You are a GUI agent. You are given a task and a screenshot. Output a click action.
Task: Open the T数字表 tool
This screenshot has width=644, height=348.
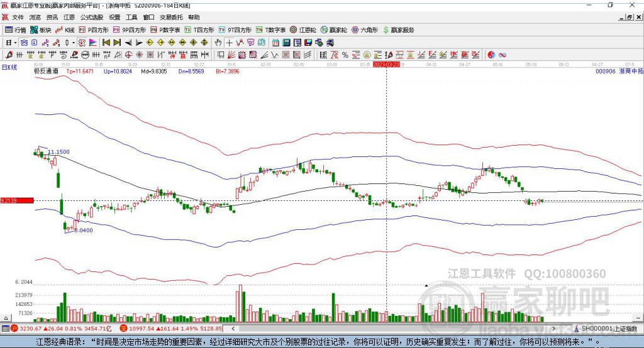270,30
